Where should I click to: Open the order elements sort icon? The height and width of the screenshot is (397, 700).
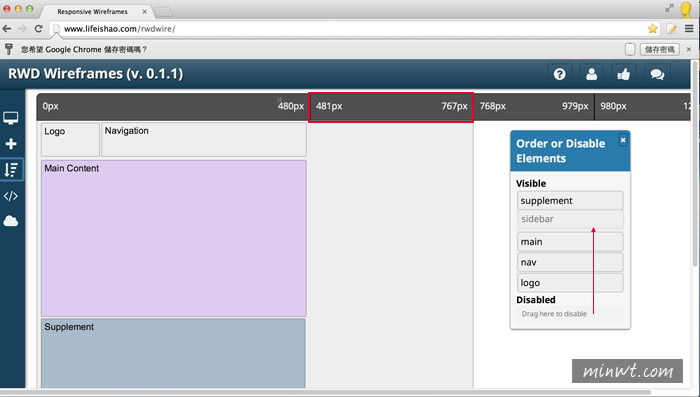click(11, 170)
